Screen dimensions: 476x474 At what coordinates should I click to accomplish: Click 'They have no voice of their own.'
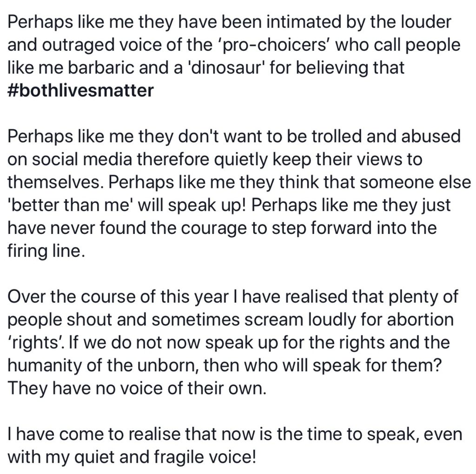pos(137,388)
